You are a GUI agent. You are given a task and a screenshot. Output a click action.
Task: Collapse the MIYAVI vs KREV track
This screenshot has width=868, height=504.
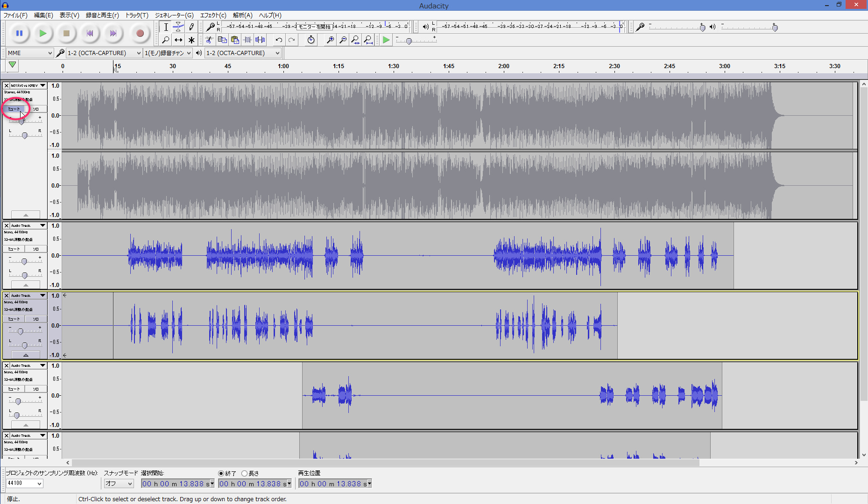click(26, 215)
